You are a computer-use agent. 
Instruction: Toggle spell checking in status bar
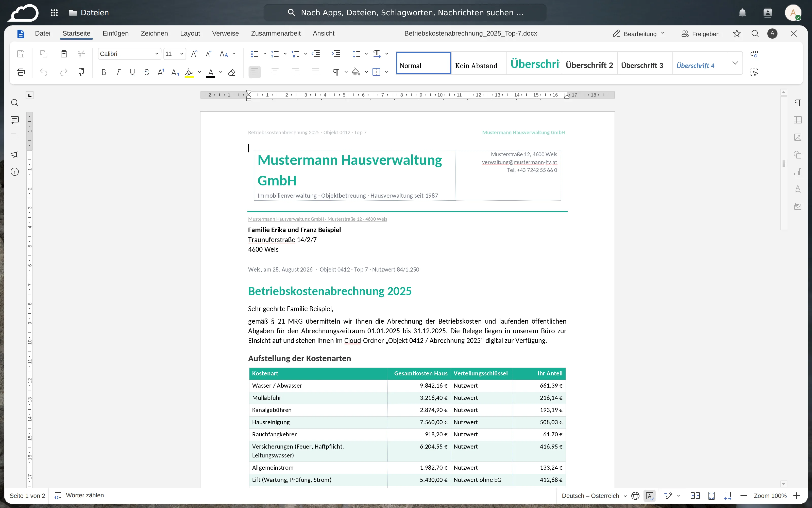[650, 496]
